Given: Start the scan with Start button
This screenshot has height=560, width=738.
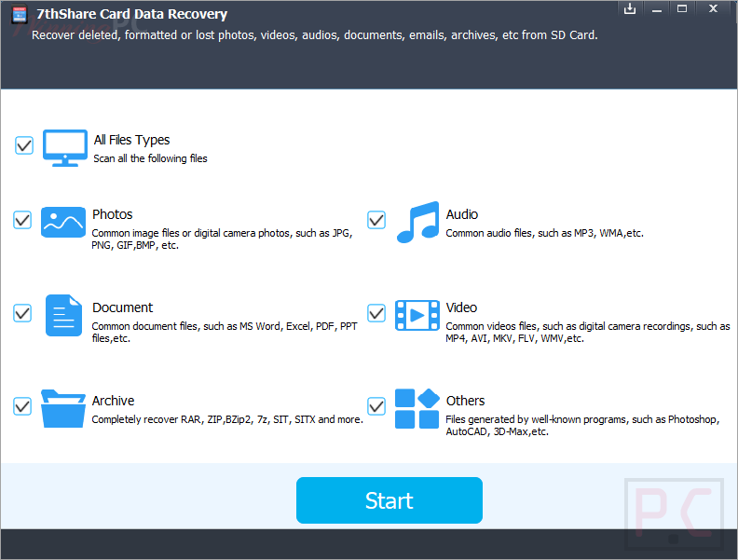Looking at the screenshot, I should 389,500.
